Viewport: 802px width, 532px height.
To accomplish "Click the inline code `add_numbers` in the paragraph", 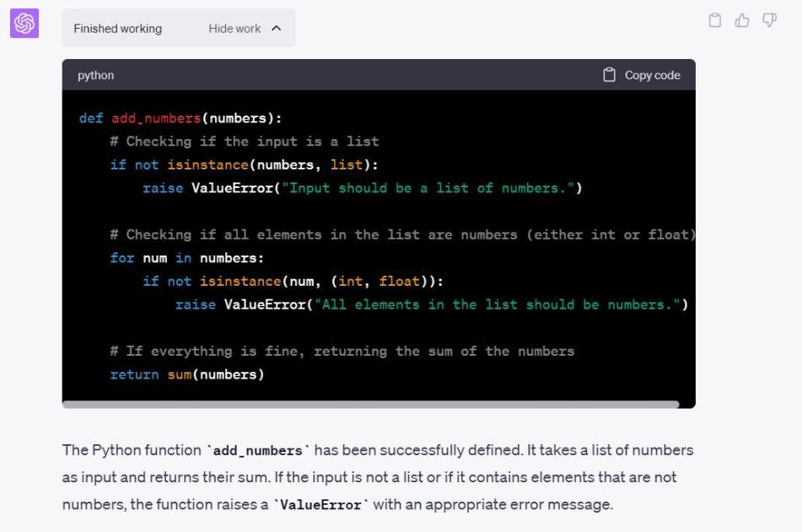I will [x=258, y=451].
